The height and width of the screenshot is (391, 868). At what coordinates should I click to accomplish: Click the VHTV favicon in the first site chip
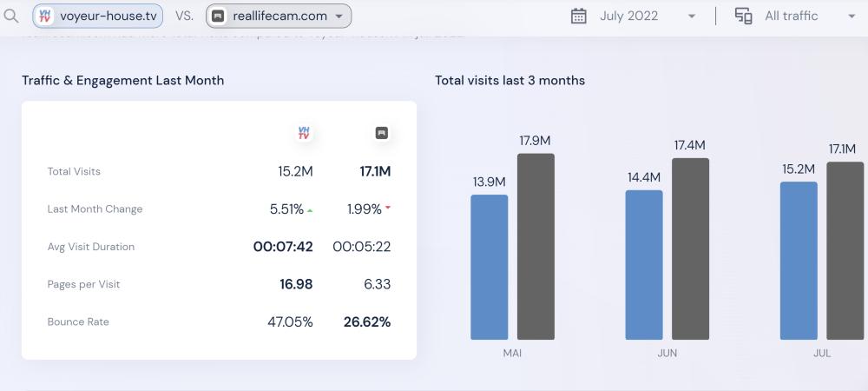click(46, 16)
